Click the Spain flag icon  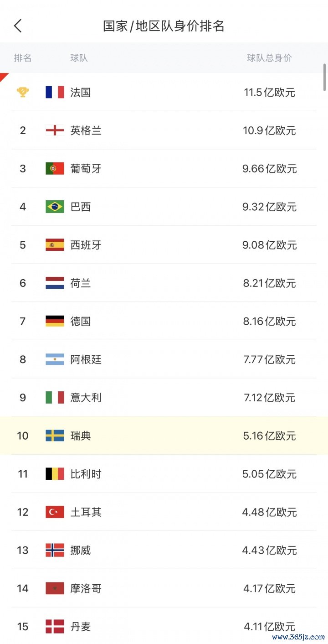coord(55,245)
